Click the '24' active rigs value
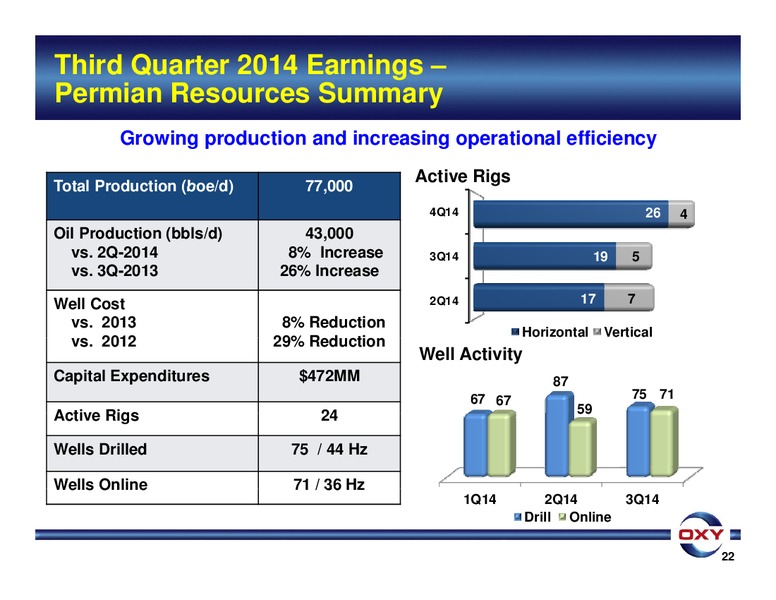The height and width of the screenshot is (600, 776). [x=329, y=415]
